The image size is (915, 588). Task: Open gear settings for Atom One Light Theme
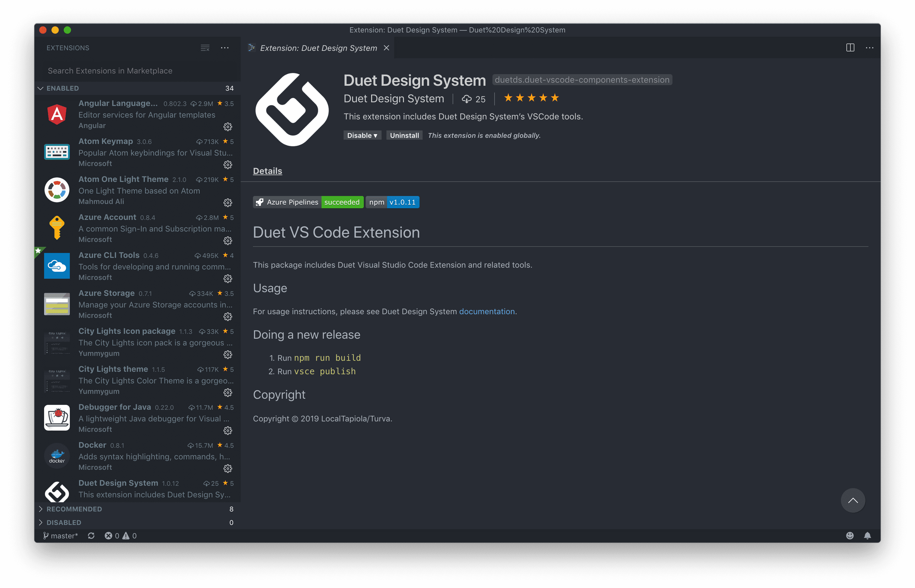tap(228, 203)
